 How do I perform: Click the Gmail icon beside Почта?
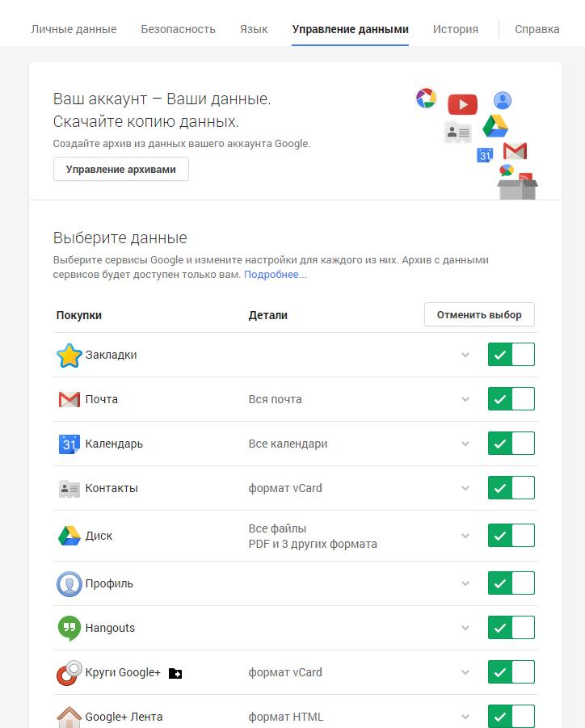(69, 399)
